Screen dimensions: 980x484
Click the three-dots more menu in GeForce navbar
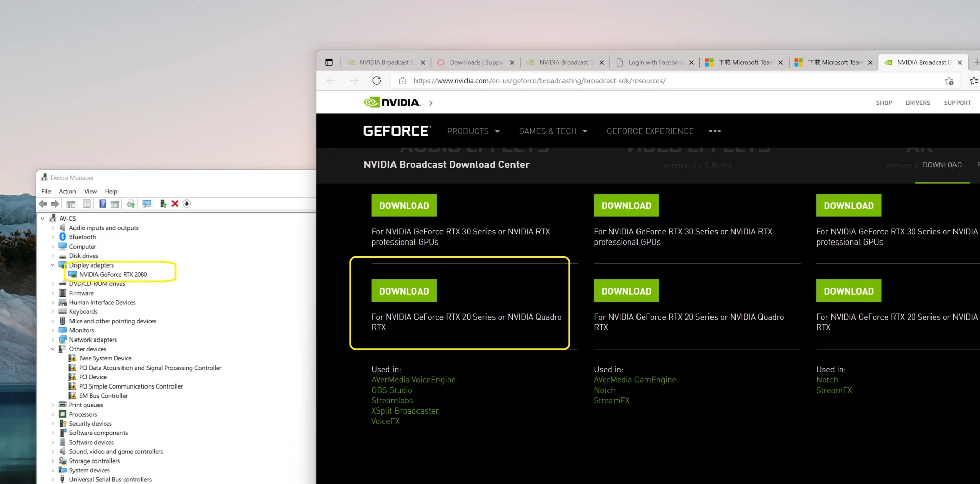[715, 131]
